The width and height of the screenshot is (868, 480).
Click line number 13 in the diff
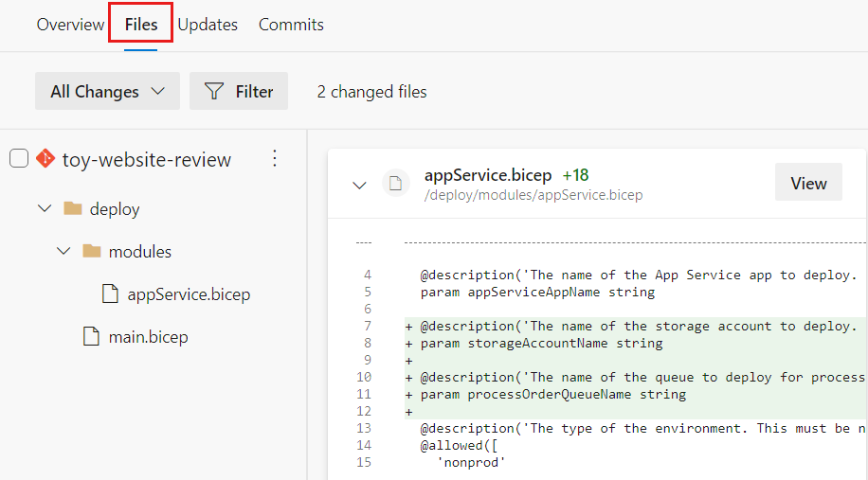364,429
